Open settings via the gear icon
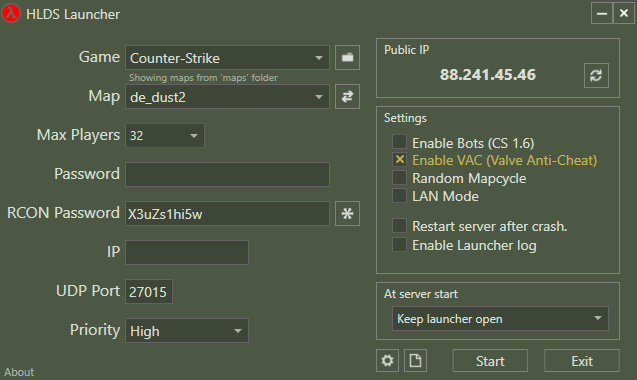 pyautogui.click(x=387, y=360)
